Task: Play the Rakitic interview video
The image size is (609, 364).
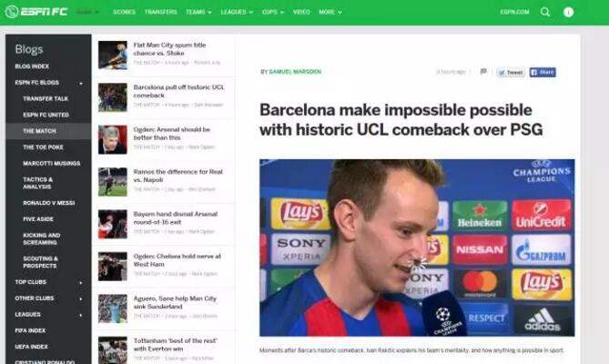Action: (417, 248)
